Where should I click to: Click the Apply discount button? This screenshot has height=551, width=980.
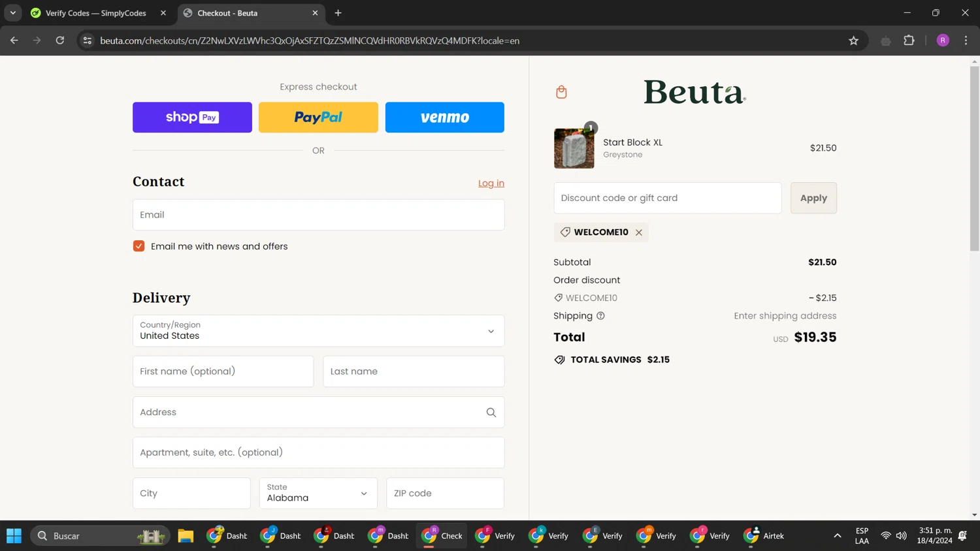click(x=813, y=198)
